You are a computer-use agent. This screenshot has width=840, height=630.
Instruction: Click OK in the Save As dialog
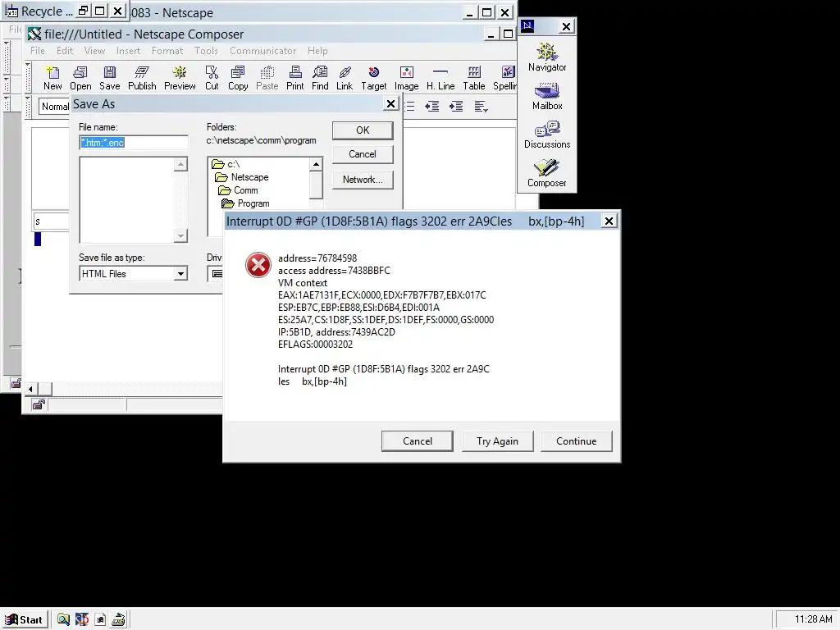coord(363,130)
